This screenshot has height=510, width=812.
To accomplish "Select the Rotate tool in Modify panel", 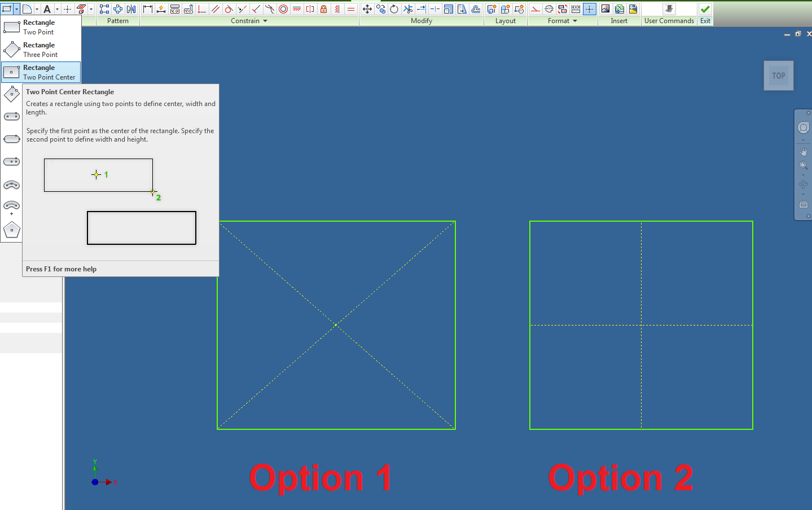I will click(394, 8).
